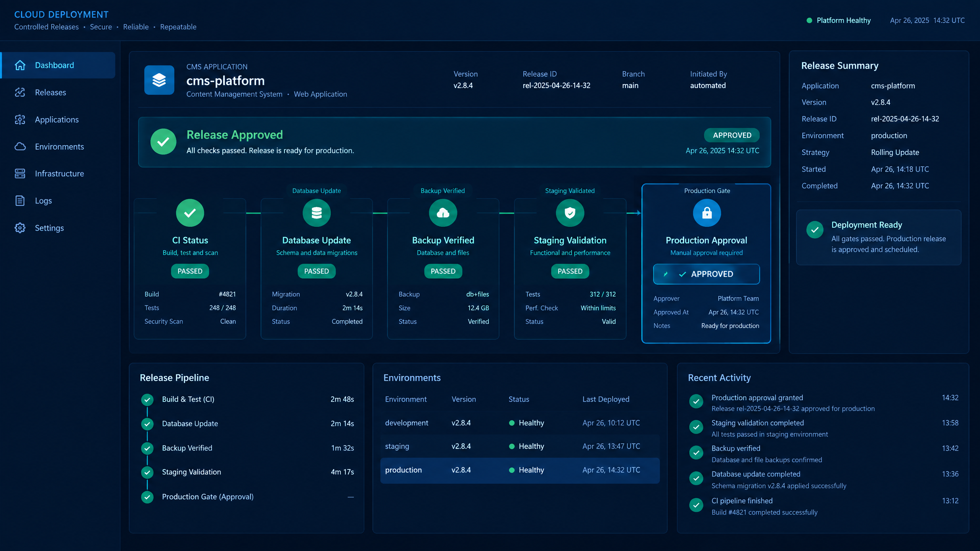Viewport: 980px width, 551px height.
Task: Click the Web Application link text
Action: click(x=320, y=94)
